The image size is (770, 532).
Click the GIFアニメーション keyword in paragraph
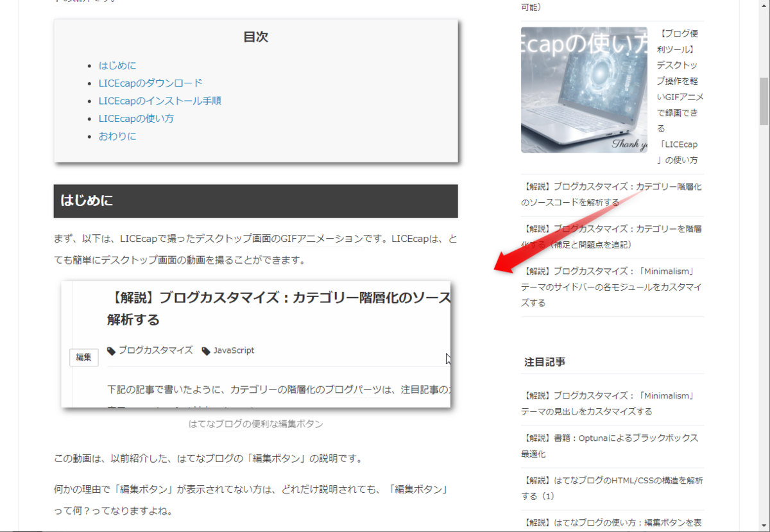322,239
